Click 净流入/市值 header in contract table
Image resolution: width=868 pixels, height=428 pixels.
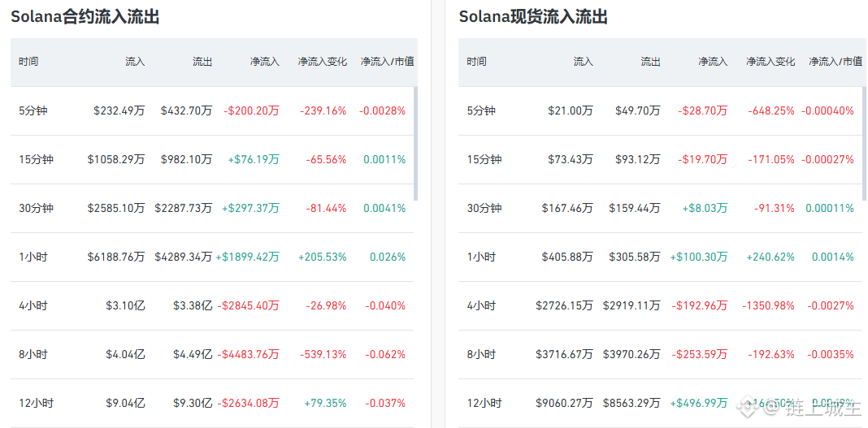[388, 62]
